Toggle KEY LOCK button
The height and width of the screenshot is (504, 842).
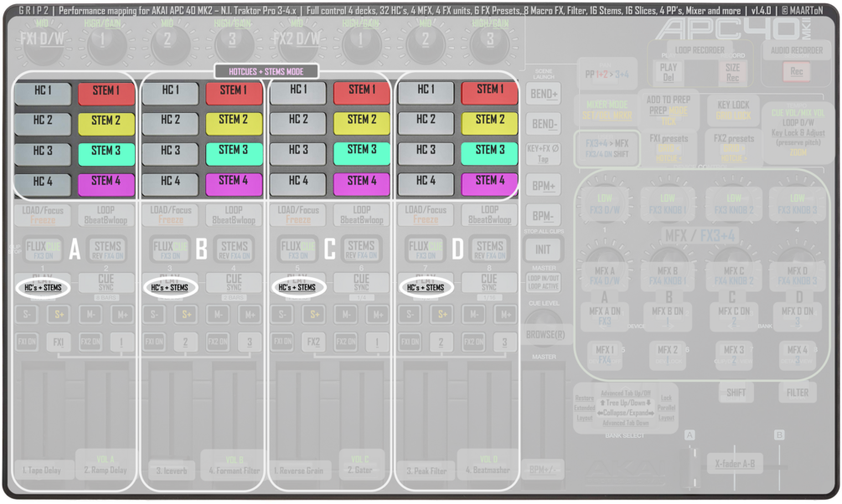tap(733, 110)
